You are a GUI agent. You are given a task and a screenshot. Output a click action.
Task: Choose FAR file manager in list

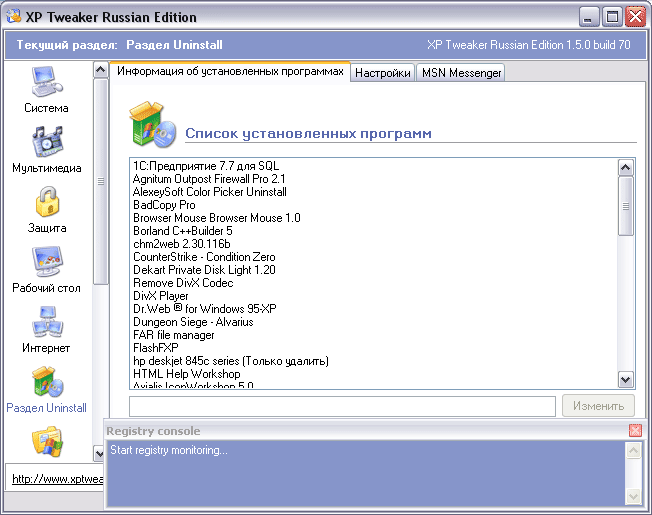point(173,335)
